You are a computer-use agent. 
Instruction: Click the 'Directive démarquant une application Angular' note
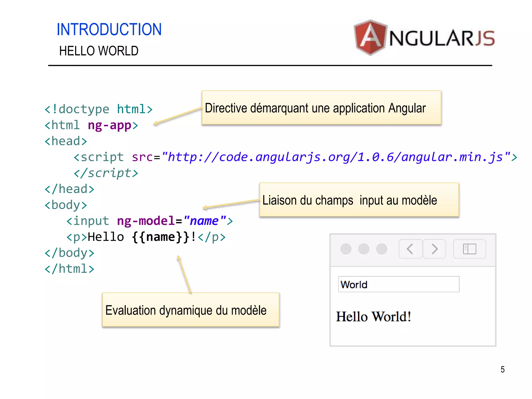(x=322, y=108)
